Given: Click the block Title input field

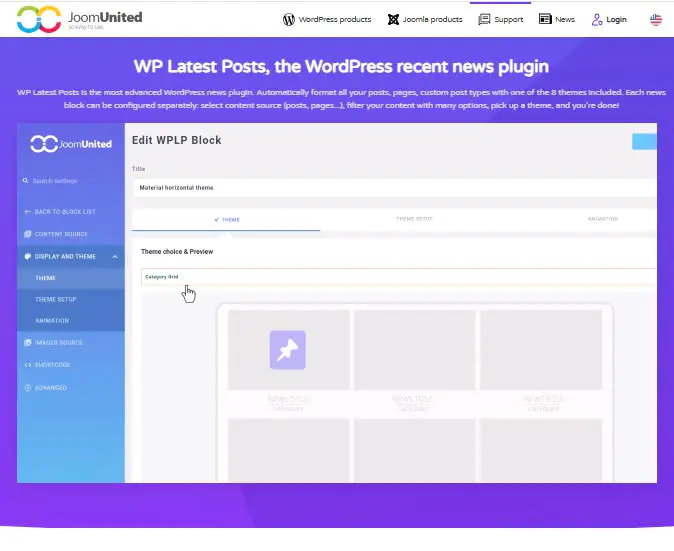Looking at the screenshot, I should tap(395, 188).
